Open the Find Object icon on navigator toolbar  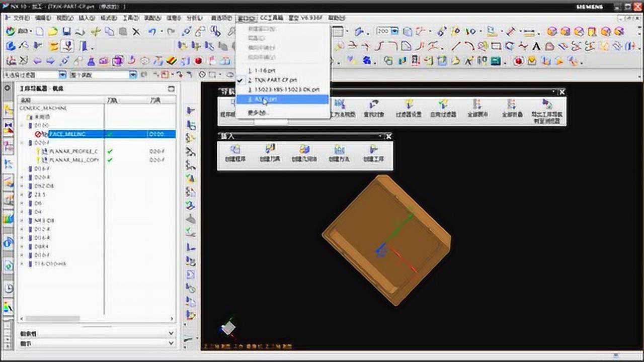(x=373, y=106)
